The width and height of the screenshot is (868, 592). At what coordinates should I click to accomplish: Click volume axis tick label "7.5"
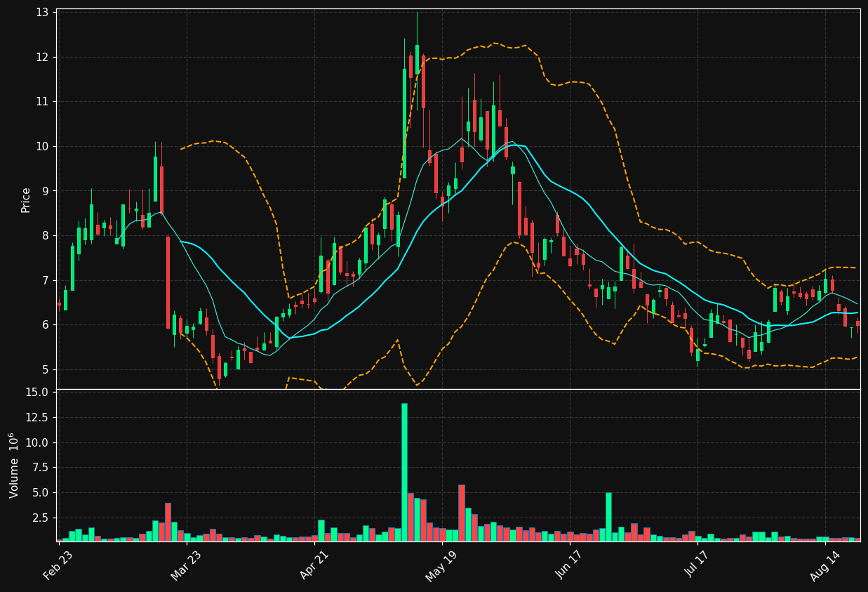coord(40,468)
